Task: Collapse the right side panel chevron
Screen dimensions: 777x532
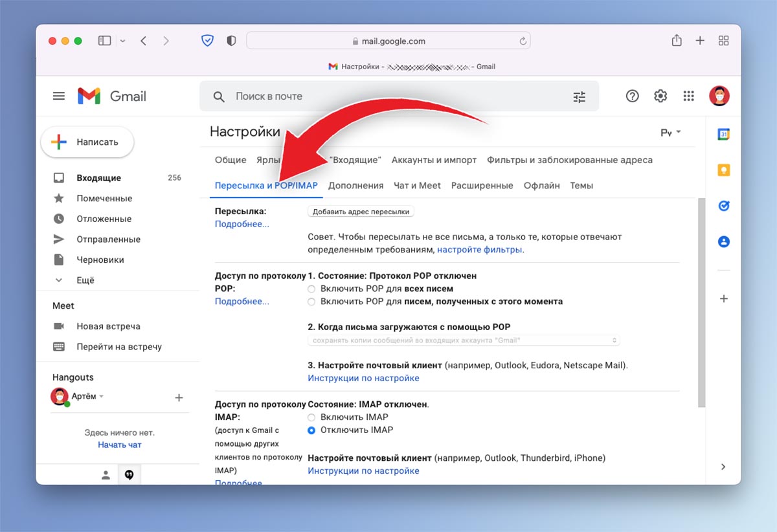Action: click(723, 467)
